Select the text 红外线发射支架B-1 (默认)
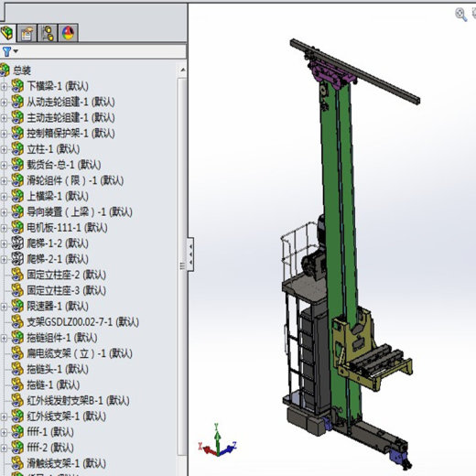The width and height of the screenshot is (476, 476). pyautogui.click(x=79, y=401)
